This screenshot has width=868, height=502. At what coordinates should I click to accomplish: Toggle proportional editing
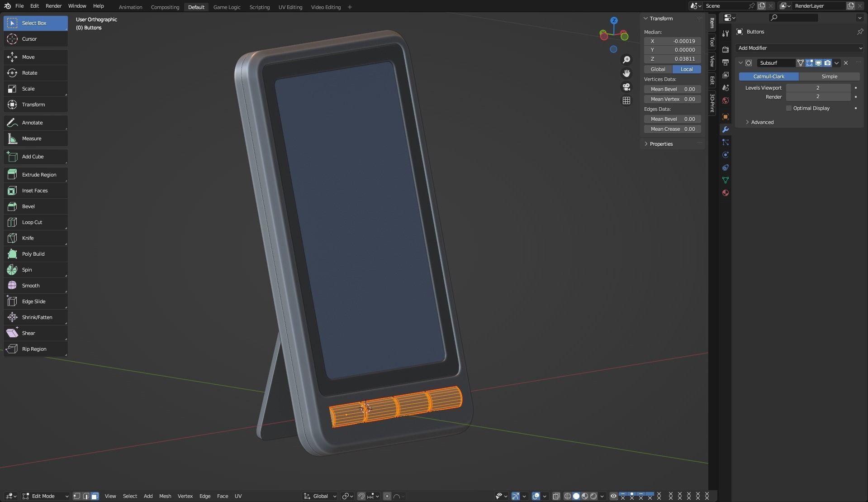tap(387, 496)
